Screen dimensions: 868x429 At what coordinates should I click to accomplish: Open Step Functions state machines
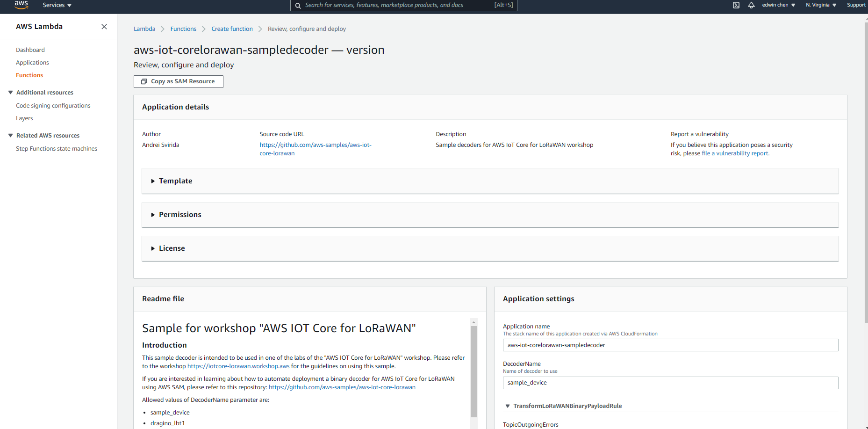click(x=57, y=149)
